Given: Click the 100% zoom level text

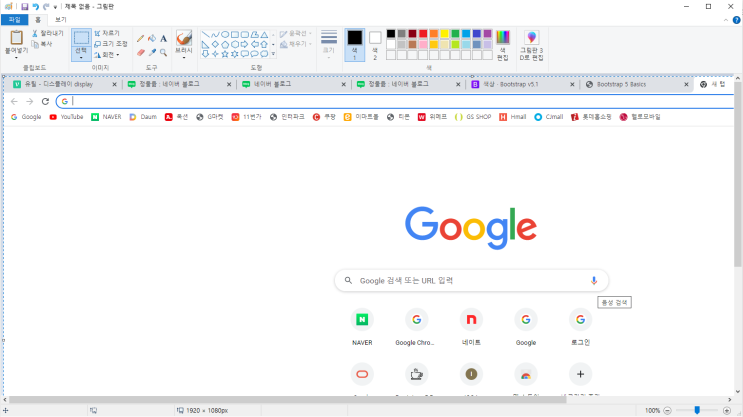Looking at the screenshot, I should point(652,410).
